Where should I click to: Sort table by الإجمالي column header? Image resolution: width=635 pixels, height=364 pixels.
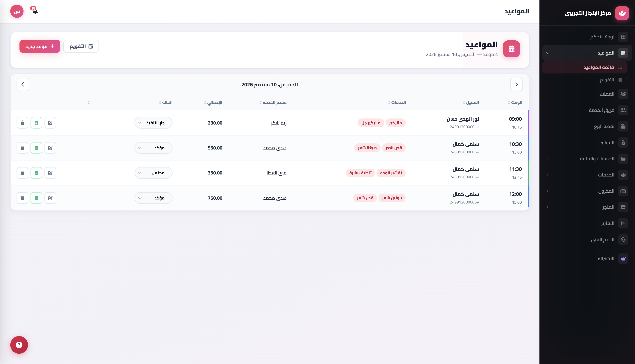[x=213, y=102]
